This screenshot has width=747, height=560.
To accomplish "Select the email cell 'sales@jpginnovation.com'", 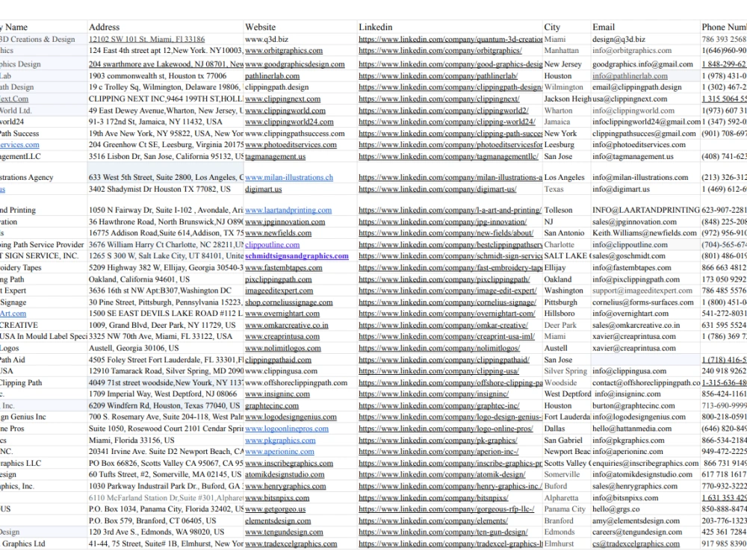I will pos(645,222).
